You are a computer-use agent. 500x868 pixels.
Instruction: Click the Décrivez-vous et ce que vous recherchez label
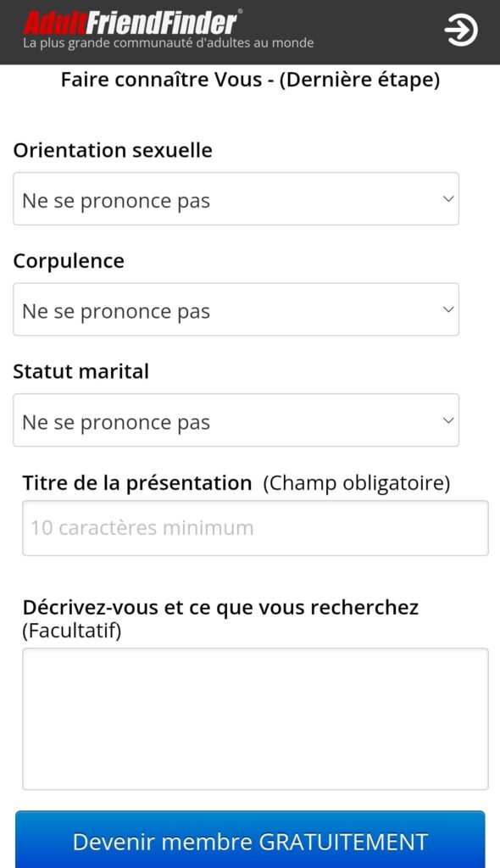(220, 608)
